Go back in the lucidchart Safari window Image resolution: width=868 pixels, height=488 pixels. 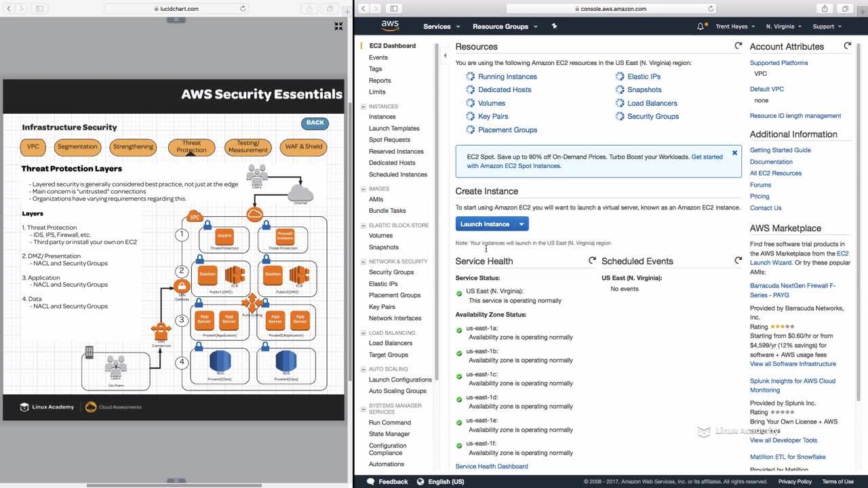tap(9, 9)
